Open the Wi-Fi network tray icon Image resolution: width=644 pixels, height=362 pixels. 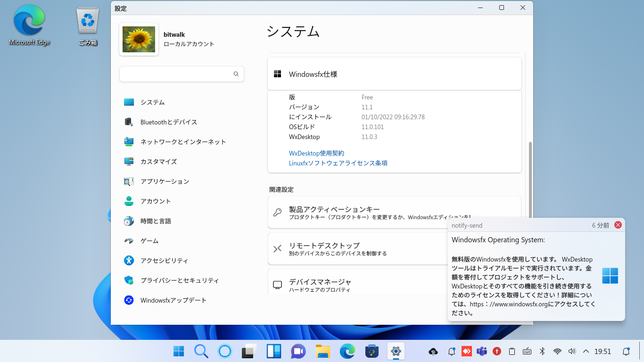point(557,351)
